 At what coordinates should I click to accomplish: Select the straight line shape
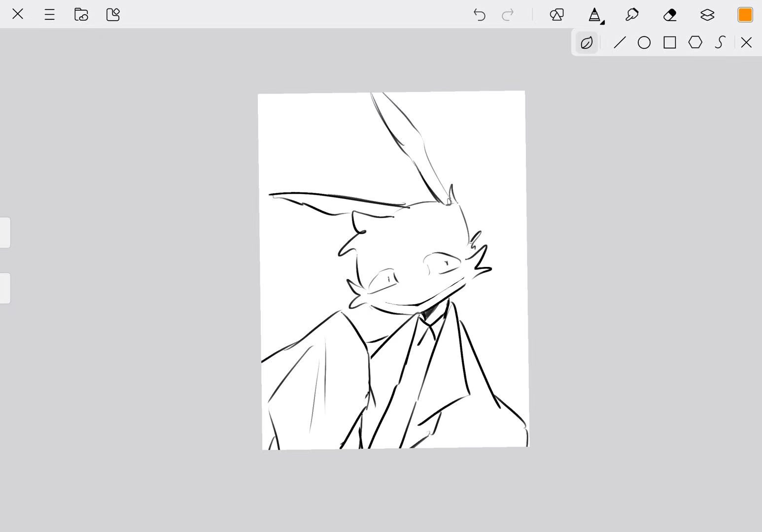point(620,43)
